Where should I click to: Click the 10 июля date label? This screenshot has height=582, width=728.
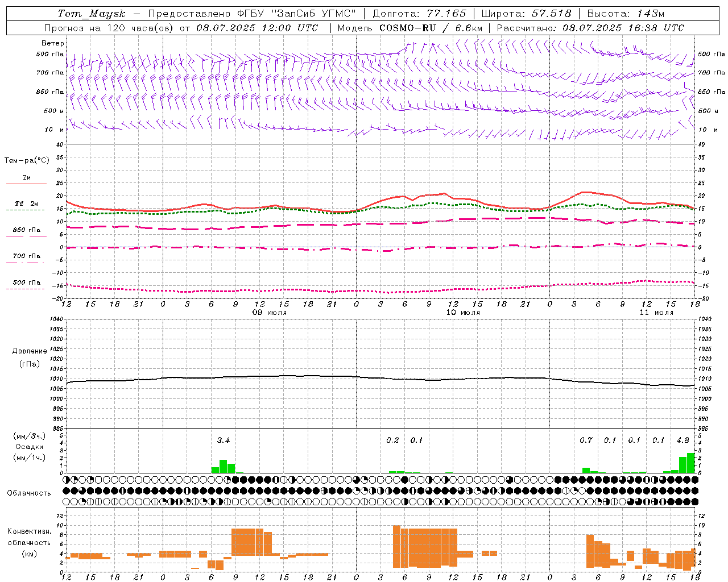pos(463,313)
